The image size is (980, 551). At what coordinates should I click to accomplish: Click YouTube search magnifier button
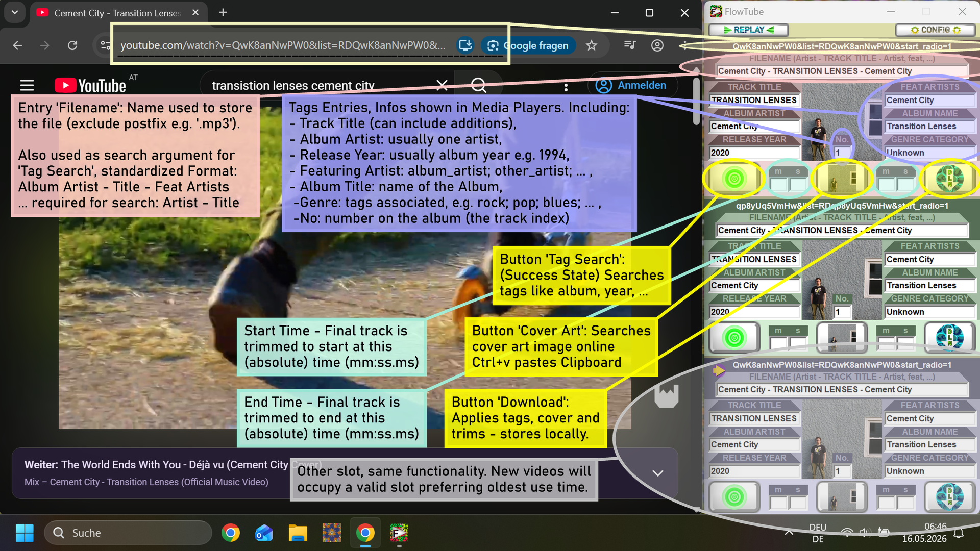[x=478, y=85]
